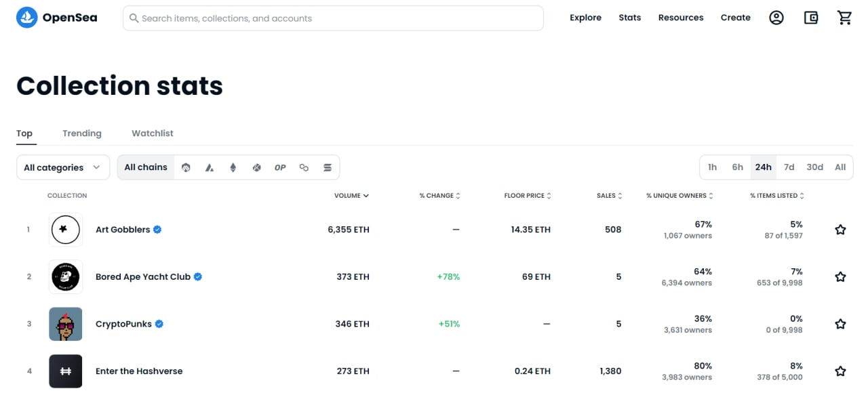Sort by Sales column
The width and height of the screenshot is (868, 397).
(609, 196)
